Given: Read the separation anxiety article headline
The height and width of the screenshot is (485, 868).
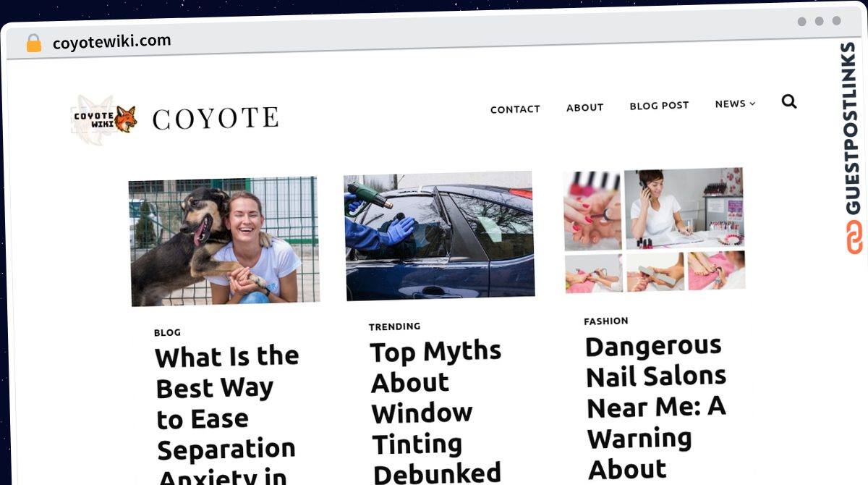Looking at the screenshot, I should [x=226, y=418].
